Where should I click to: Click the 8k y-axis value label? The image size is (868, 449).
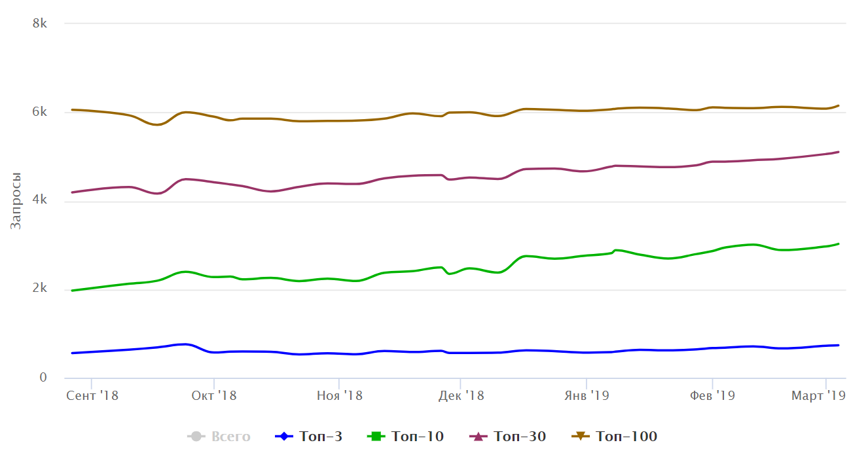40,24
